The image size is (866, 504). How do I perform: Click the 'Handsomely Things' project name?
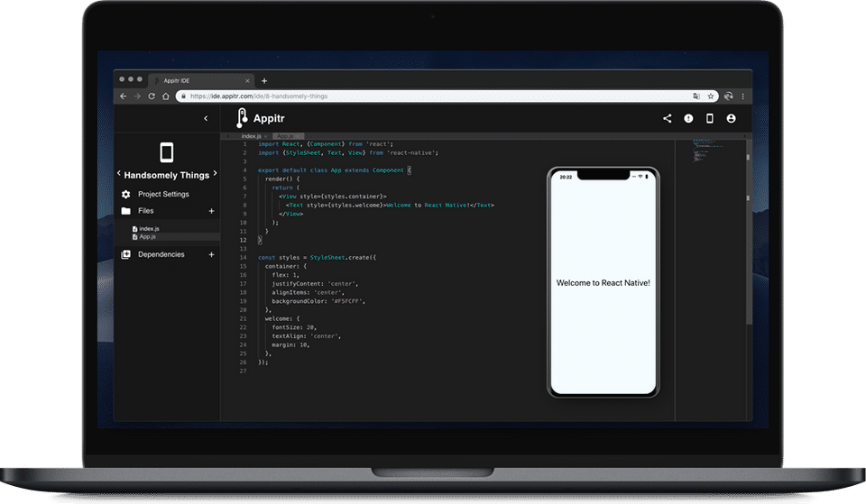tap(166, 175)
